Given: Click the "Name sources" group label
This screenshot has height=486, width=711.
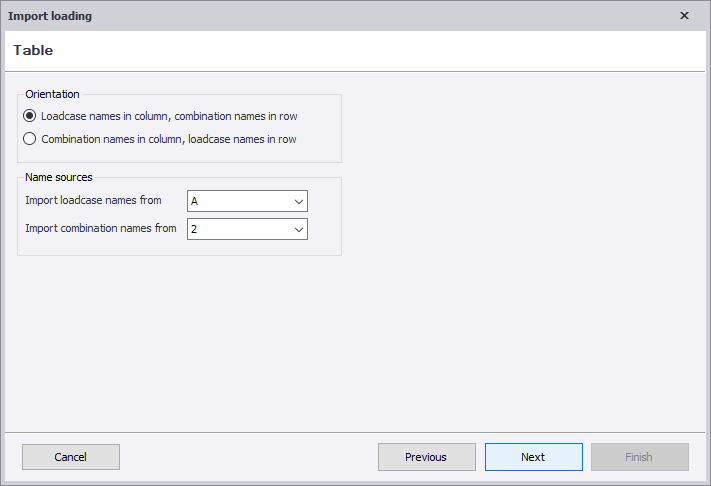Looking at the screenshot, I should pos(59,177).
